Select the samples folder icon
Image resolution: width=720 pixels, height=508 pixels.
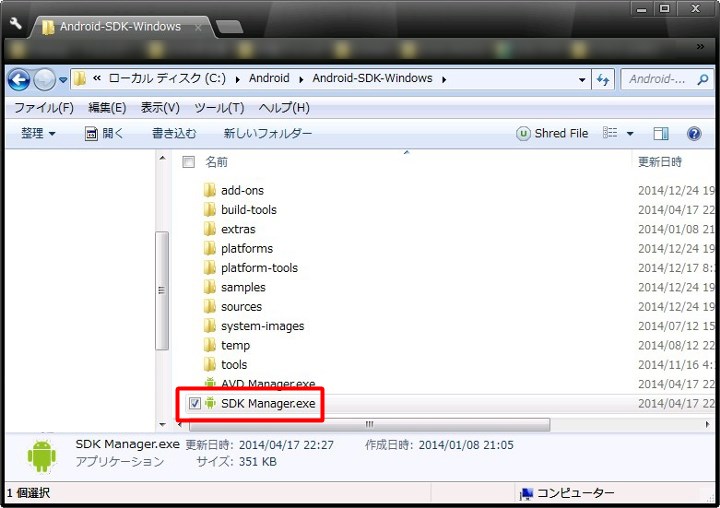point(209,287)
